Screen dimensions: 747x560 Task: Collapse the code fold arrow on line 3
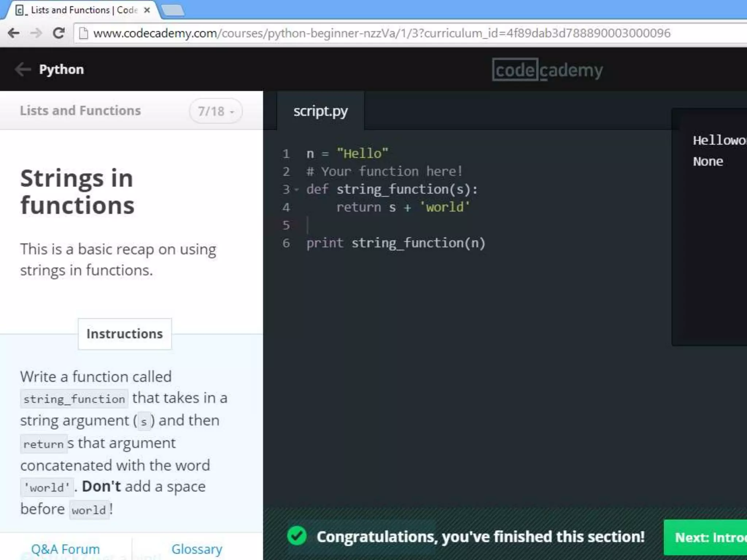297,190
